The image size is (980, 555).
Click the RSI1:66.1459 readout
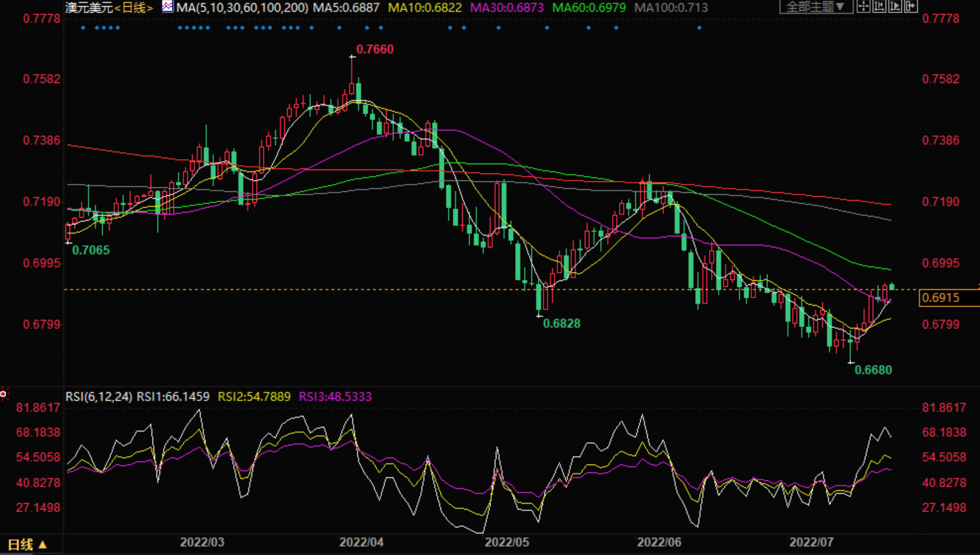tap(173, 397)
